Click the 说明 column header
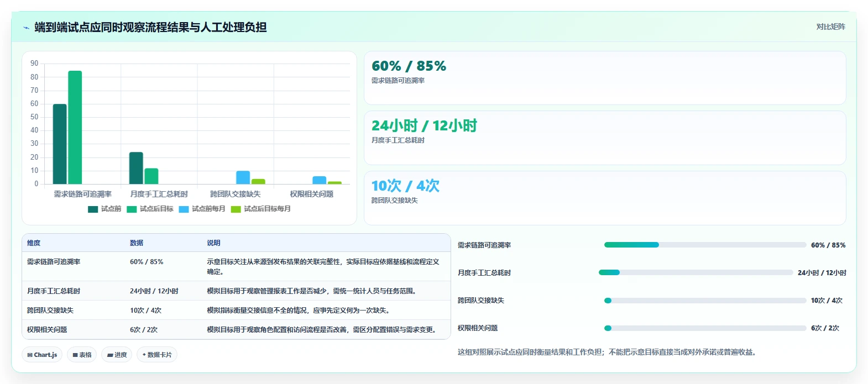Viewport: 868px width, 384px height. click(213, 243)
